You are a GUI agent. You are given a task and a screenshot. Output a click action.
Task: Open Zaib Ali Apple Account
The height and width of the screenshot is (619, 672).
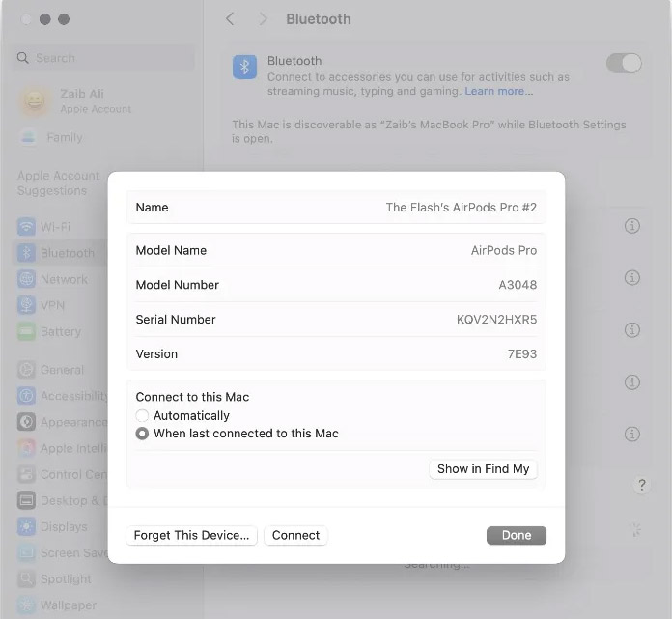[96, 101]
